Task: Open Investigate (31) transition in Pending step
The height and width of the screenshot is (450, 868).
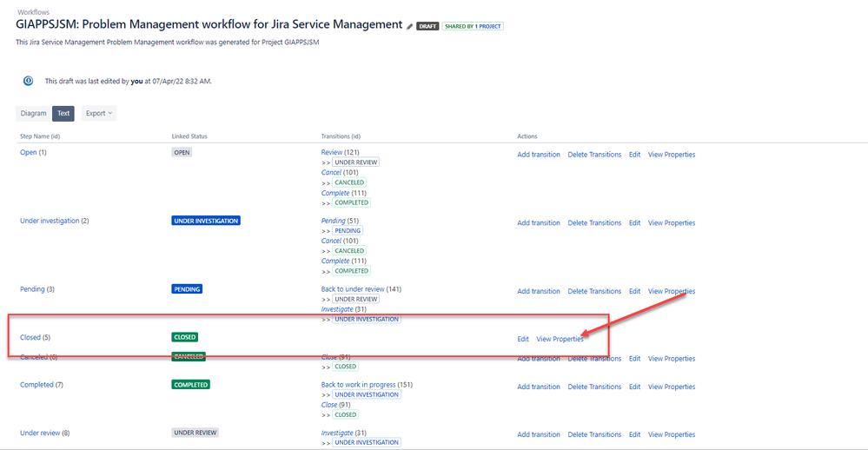Action: pos(336,309)
